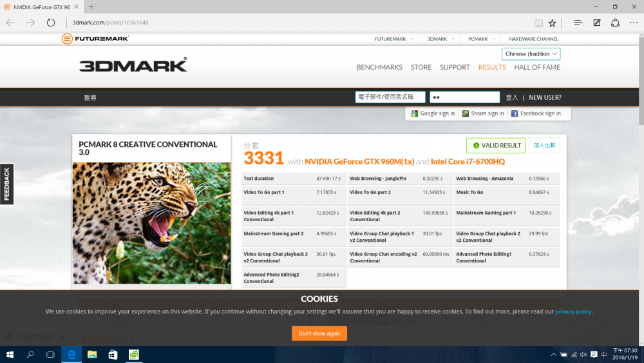Viewport: 644px width, 363px height.
Task: Open Action Center notification icon
Action: pyautogui.click(x=594, y=355)
